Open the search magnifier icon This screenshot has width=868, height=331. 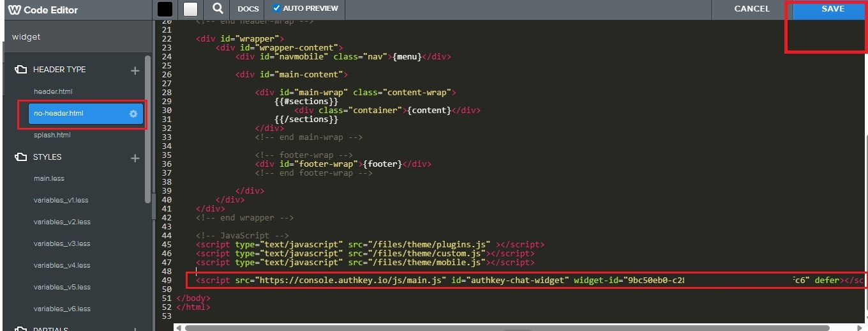[218, 9]
